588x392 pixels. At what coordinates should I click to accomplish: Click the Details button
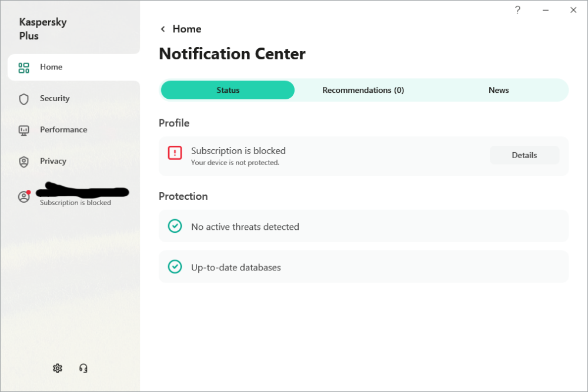[524, 155]
